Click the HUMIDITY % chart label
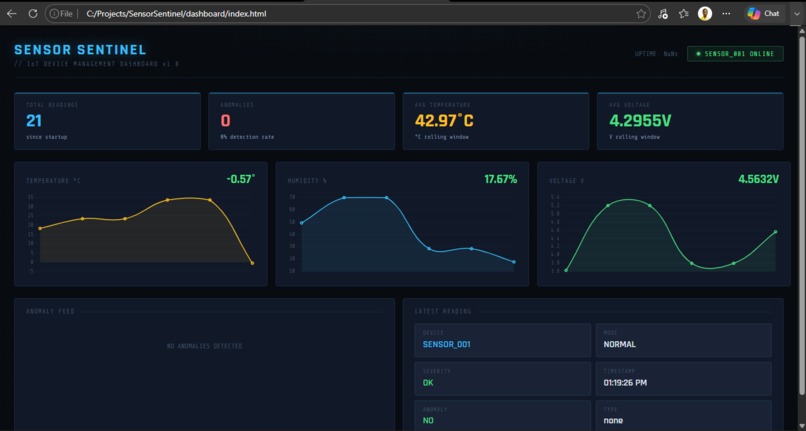The height and width of the screenshot is (431, 806). [x=307, y=181]
